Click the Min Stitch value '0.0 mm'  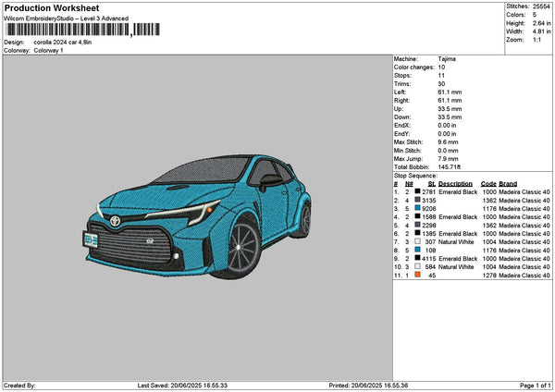(x=448, y=151)
